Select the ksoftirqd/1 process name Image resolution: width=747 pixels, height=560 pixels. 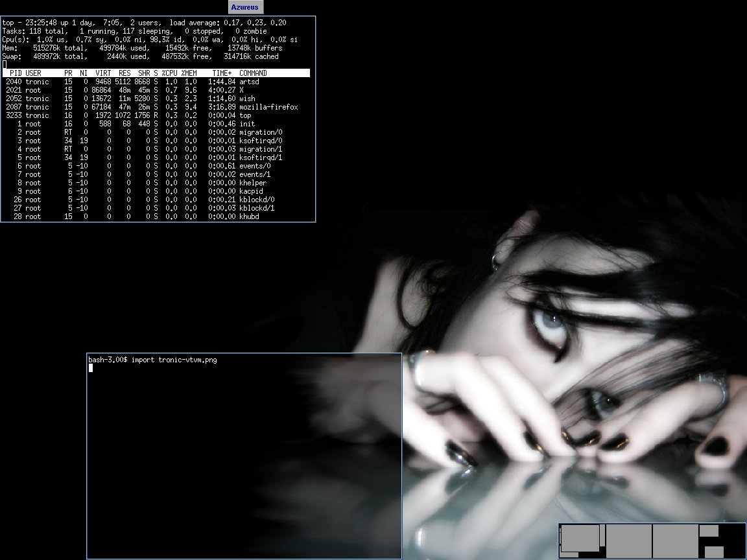tap(261, 157)
